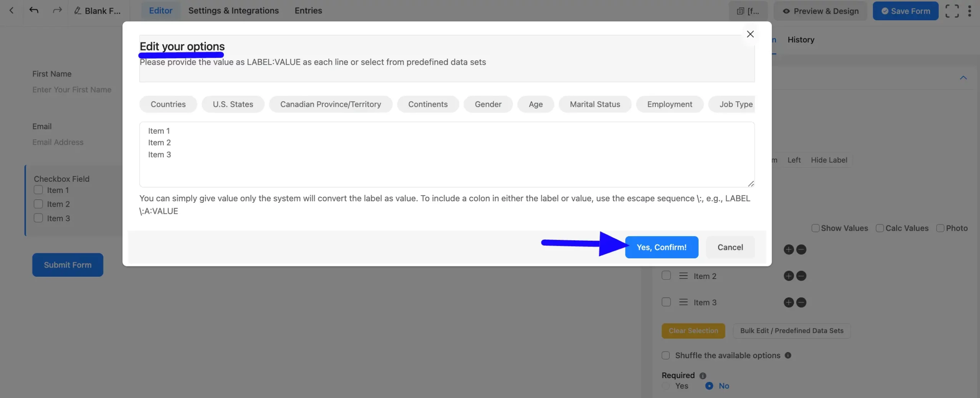Choose the Gender data set
The width and height of the screenshot is (980, 398).
[x=488, y=104]
